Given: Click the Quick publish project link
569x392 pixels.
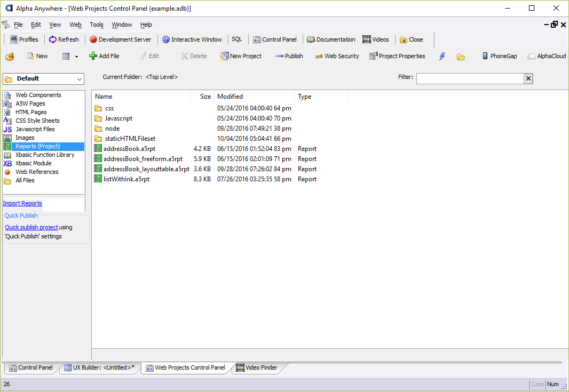Looking at the screenshot, I should 31,227.
